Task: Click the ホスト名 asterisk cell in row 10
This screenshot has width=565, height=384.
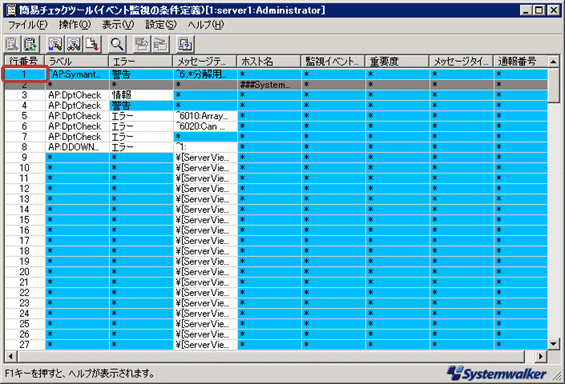Action: (x=269, y=168)
